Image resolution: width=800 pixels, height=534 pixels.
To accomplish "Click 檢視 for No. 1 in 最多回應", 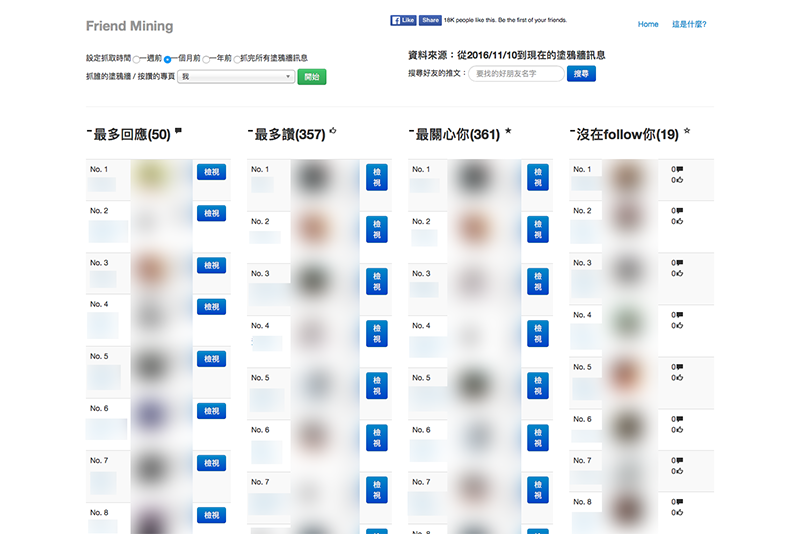I will click(x=211, y=172).
